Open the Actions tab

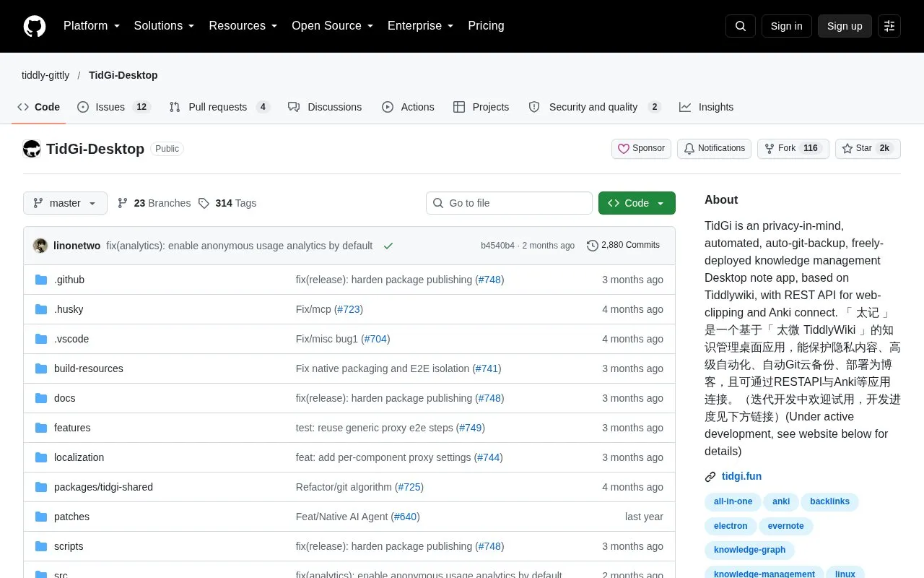coord(408,107)
